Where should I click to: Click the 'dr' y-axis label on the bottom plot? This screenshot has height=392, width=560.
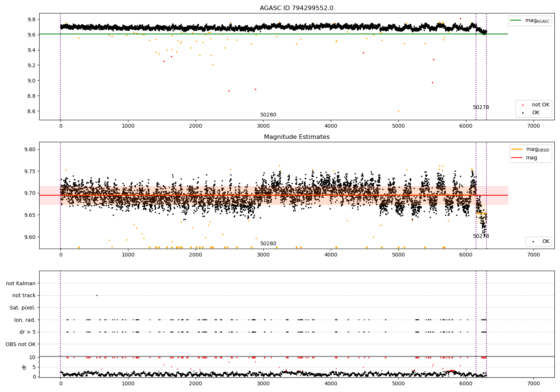click(x=24, y=367)
